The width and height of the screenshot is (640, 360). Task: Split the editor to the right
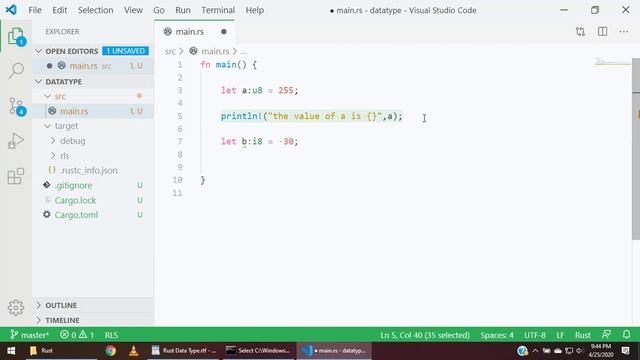click(x=602, y=31)
